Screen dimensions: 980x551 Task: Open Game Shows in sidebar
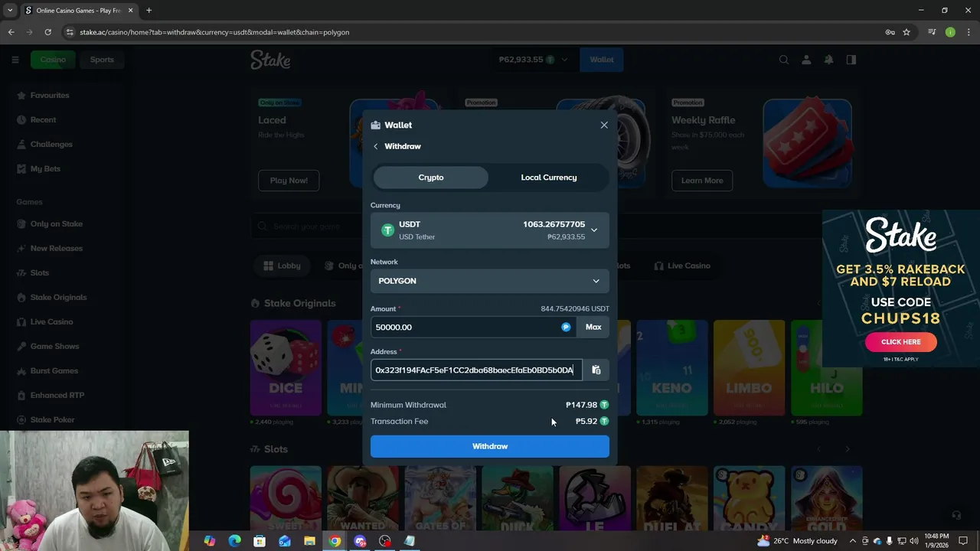pos(54,347)
